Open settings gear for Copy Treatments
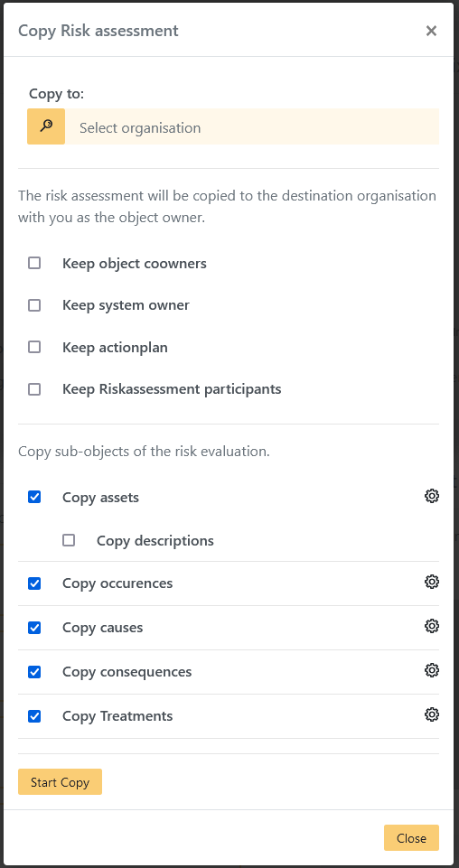The width and height of the screenshot is (459, 868). (x=432, y=714)
